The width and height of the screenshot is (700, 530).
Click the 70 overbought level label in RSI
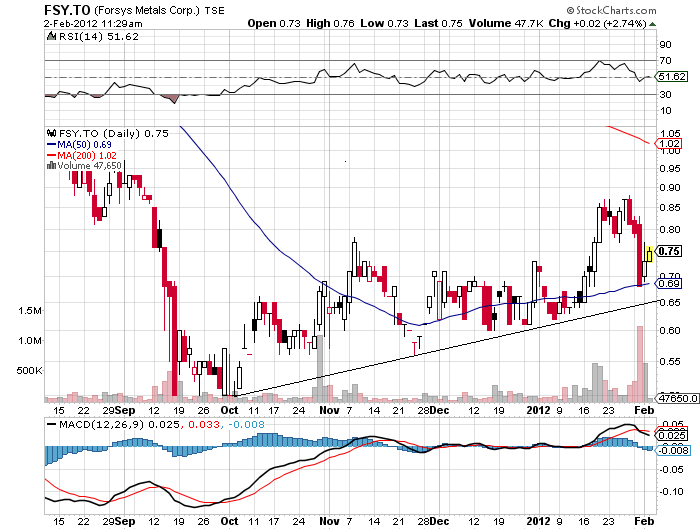(665, 60)
